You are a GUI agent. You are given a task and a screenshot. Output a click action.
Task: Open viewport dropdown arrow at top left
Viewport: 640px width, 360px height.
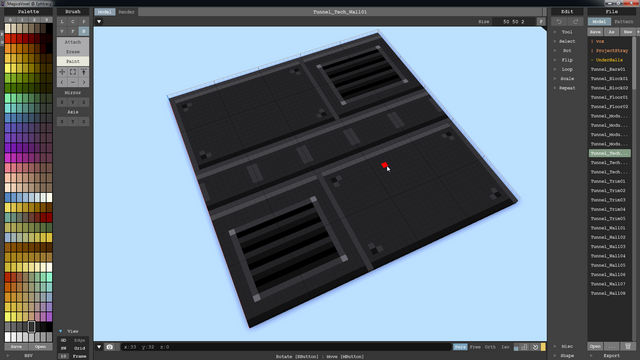click(99, 22)
